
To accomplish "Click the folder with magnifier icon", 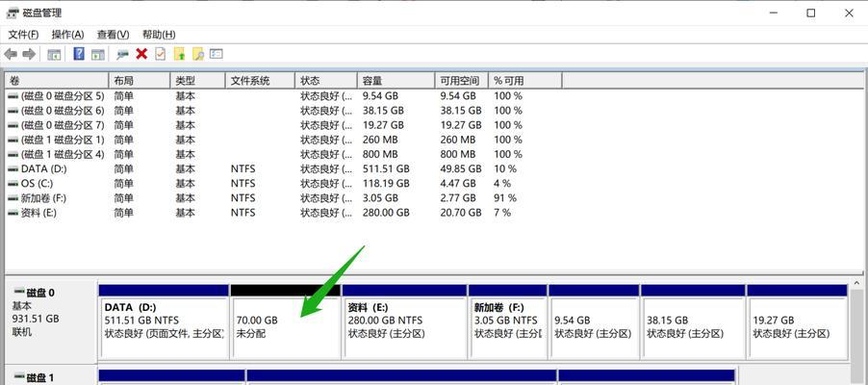I will pos(197,54).
